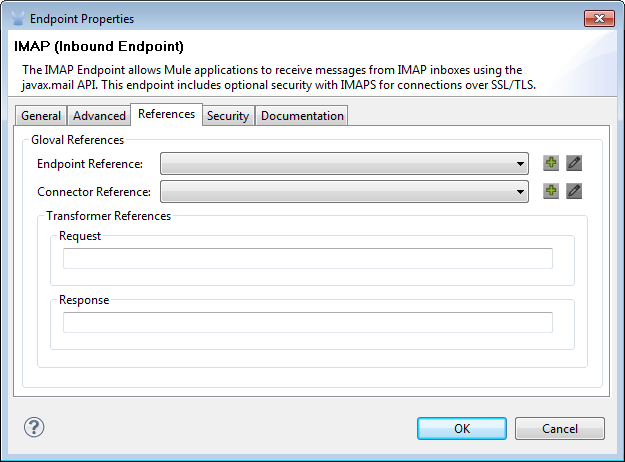Click the Endpoint Properties title bar icon
625x462 pixels.
[15, 18]
